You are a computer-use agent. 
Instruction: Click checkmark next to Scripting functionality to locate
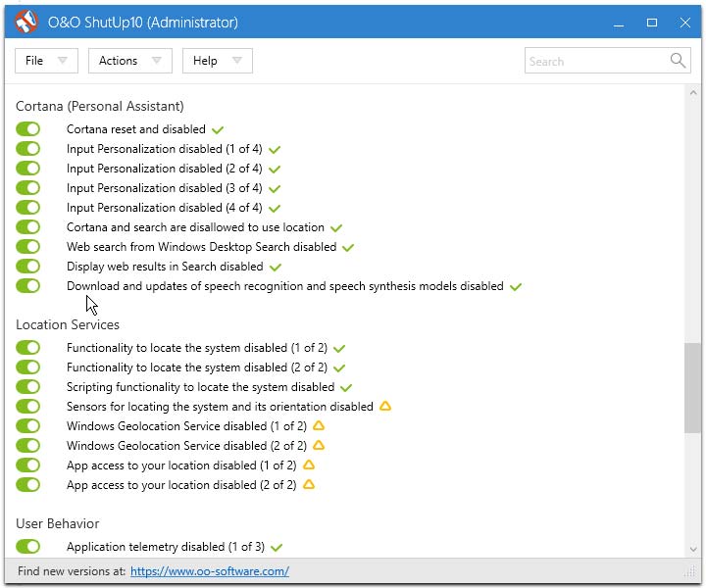tap(346, 388)
